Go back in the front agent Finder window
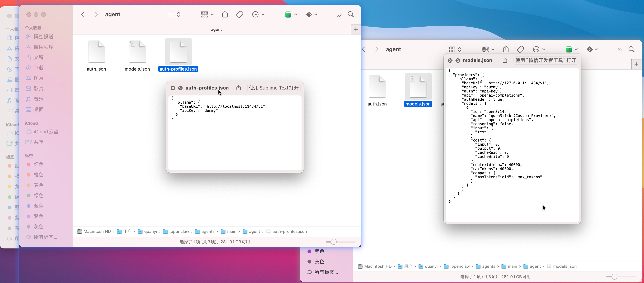Screen dimensions: 644x283 pos(83,14)
